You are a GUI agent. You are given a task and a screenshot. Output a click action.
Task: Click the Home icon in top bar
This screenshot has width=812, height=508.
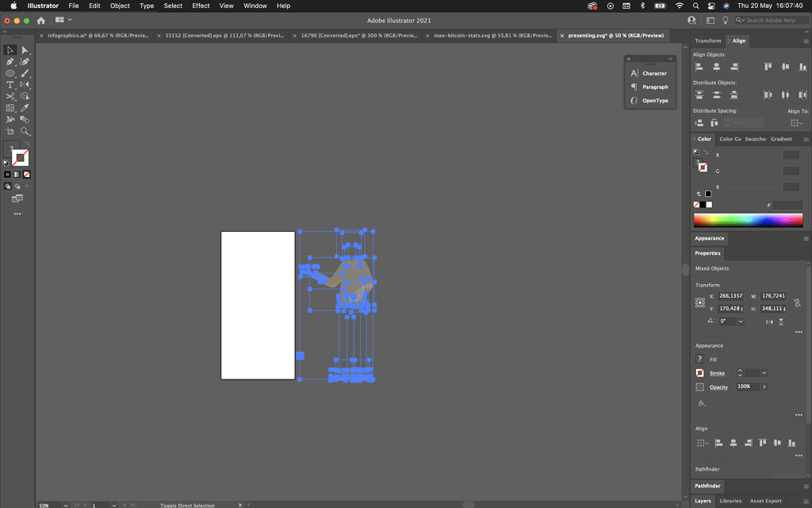pyautogui.click(x=41, y=20)
